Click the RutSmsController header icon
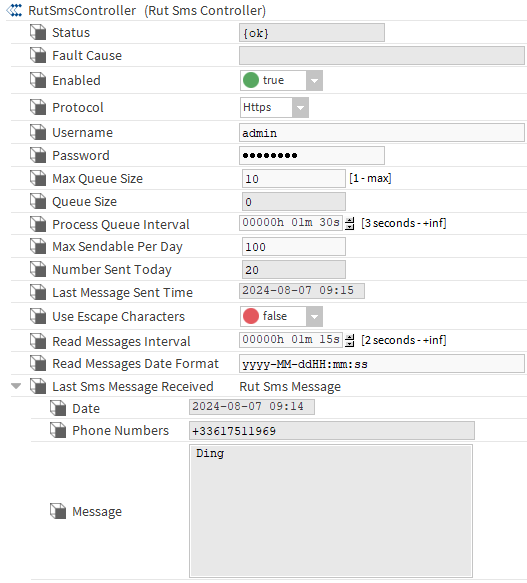The image size is (527, 583). [x=14, y=10]
